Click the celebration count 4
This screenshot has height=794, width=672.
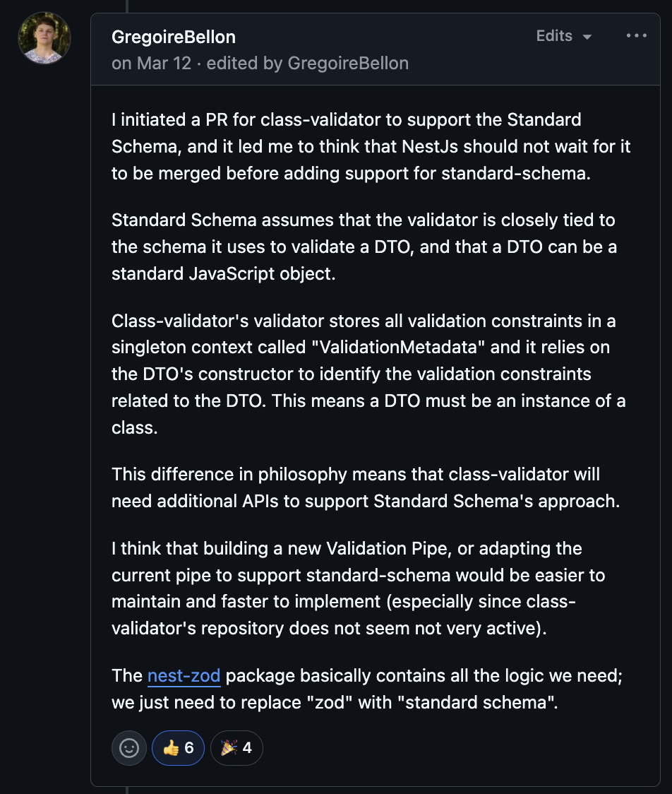pos(247,748)
